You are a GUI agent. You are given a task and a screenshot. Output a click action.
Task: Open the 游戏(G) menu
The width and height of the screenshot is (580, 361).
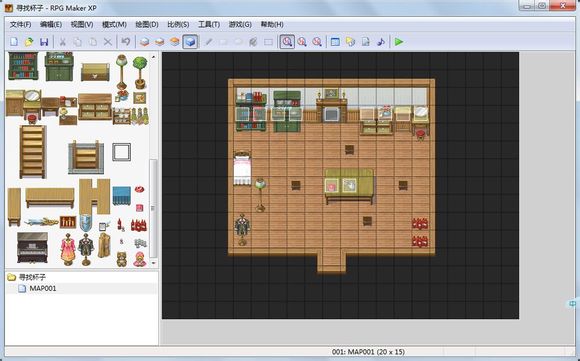(x=240, y=24)
